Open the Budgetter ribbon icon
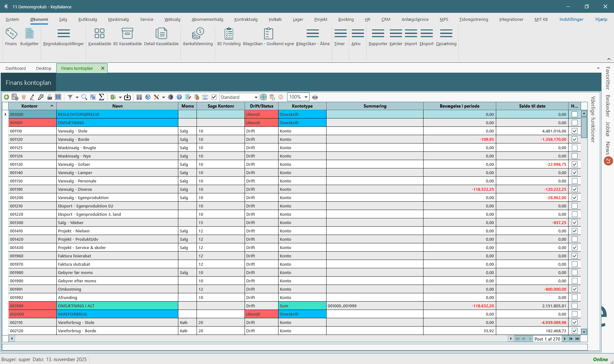 tap(29, 37)
